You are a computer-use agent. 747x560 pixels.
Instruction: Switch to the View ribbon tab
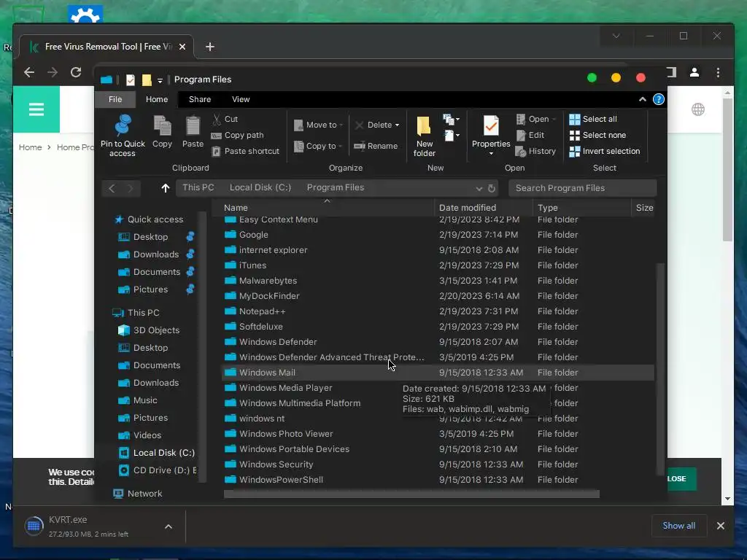tap(241, 99)
